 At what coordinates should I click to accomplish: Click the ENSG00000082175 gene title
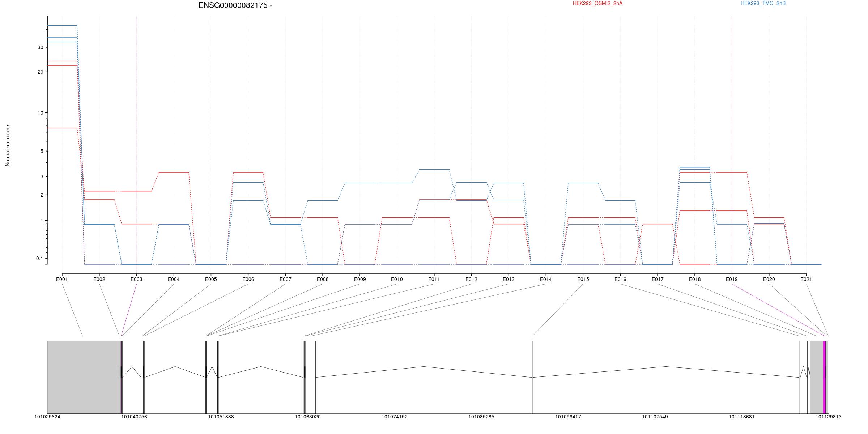[235, 5]
